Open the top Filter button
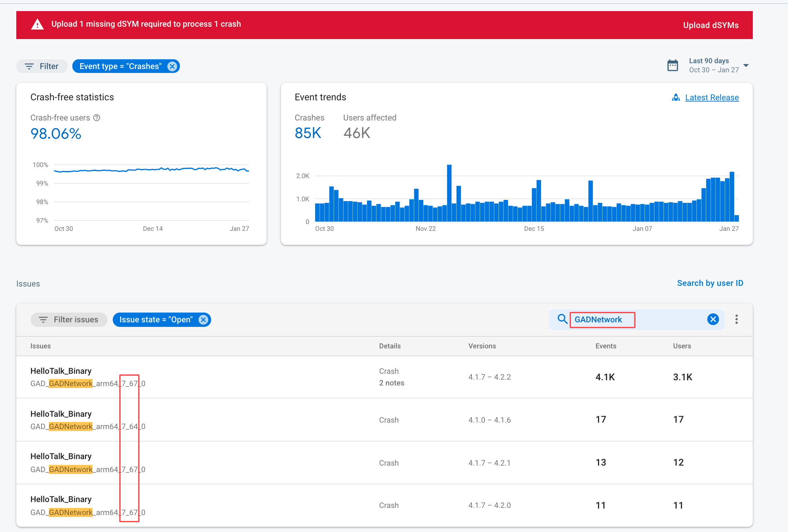The image size is (788, 532). click(42, 66)
